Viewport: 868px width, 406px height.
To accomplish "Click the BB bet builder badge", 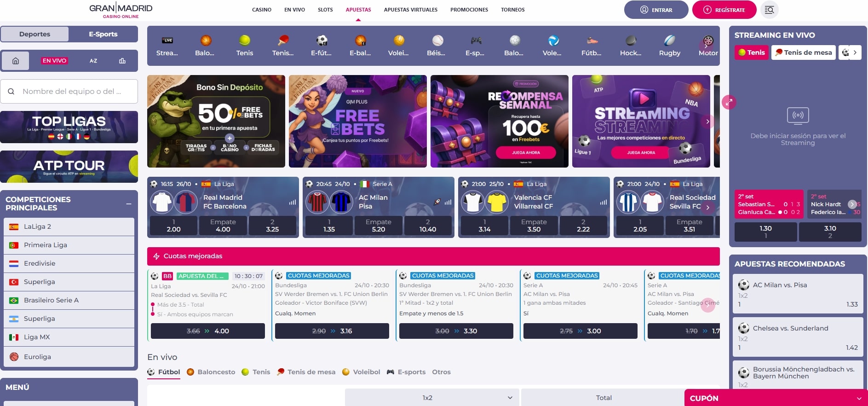I will 167,276.
